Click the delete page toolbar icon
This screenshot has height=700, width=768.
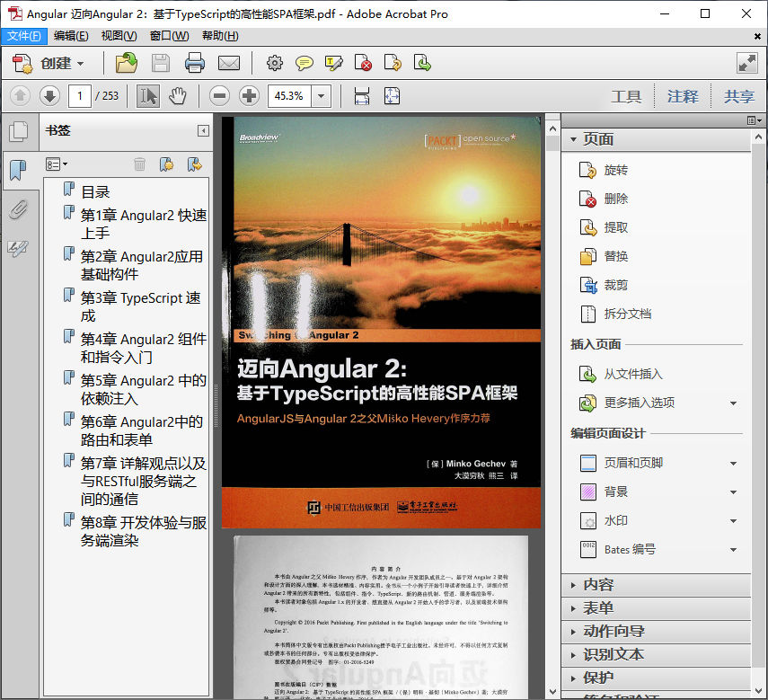tap(363, 63)
